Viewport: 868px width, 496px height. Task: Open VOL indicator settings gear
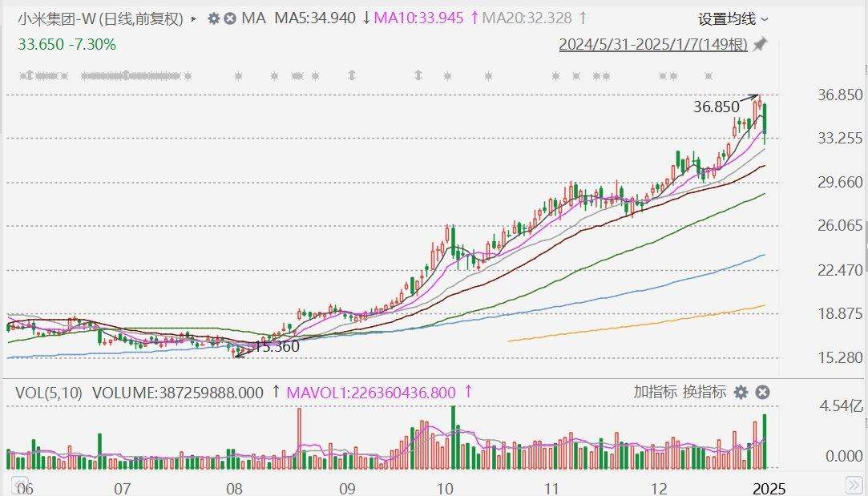741,392
